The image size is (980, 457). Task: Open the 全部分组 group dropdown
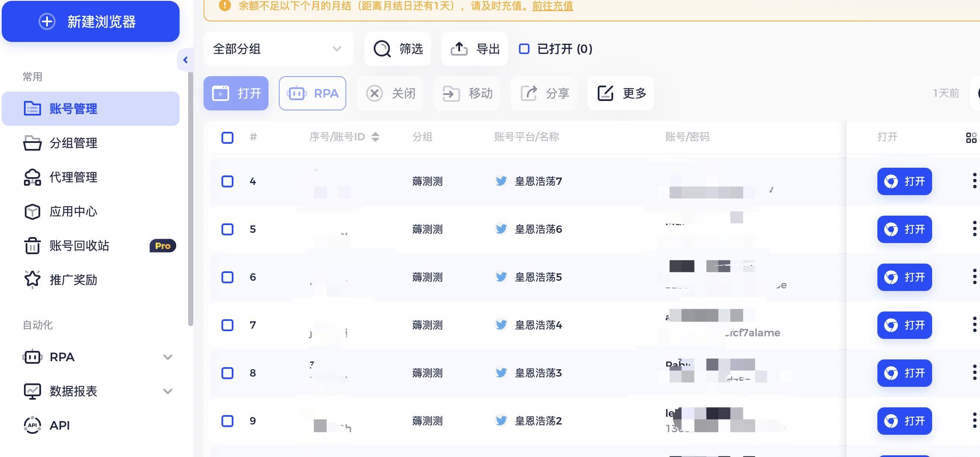tap(278, 49)
